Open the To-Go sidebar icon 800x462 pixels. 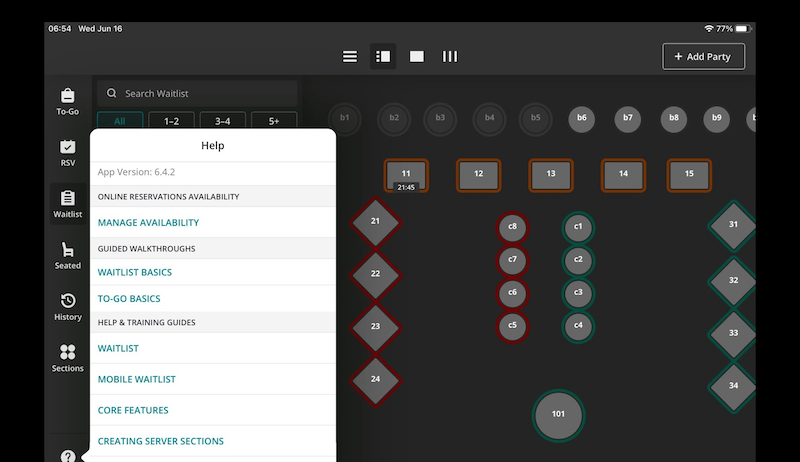(67, 101)
